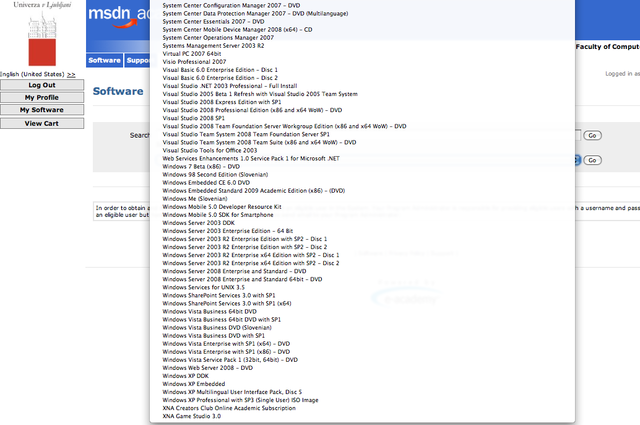Select Windows Mobile 5.0 SDK for Smartphone

pos(218,215)
